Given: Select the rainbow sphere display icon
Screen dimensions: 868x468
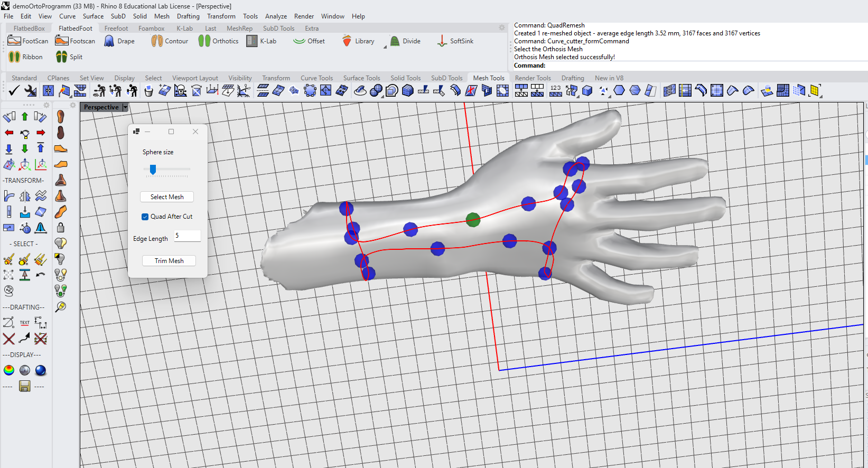Looking at the screenshot, I should [9, 370].
